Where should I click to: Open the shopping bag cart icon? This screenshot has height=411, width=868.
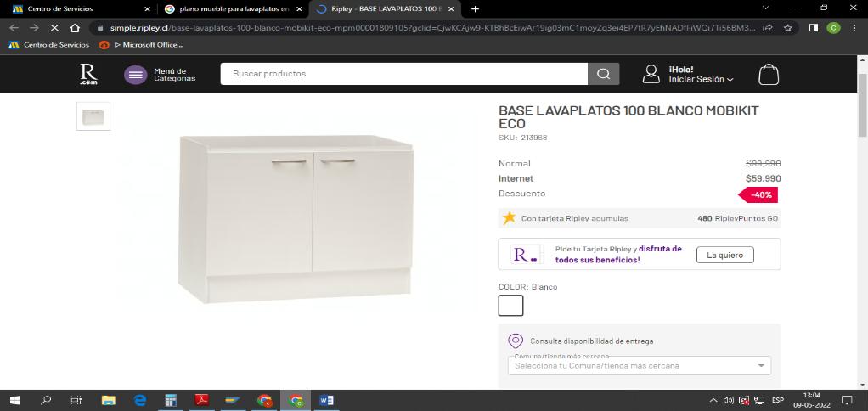coord(769,74)
